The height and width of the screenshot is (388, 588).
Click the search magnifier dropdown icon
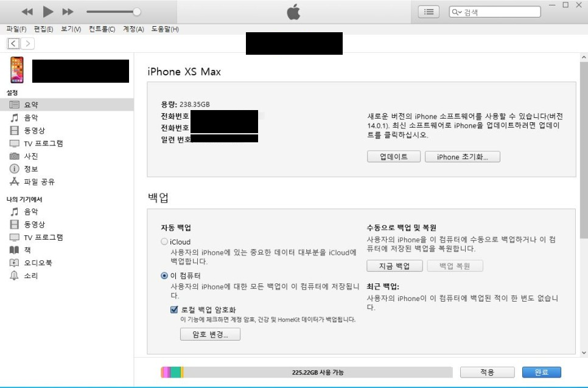click(457, 12)
